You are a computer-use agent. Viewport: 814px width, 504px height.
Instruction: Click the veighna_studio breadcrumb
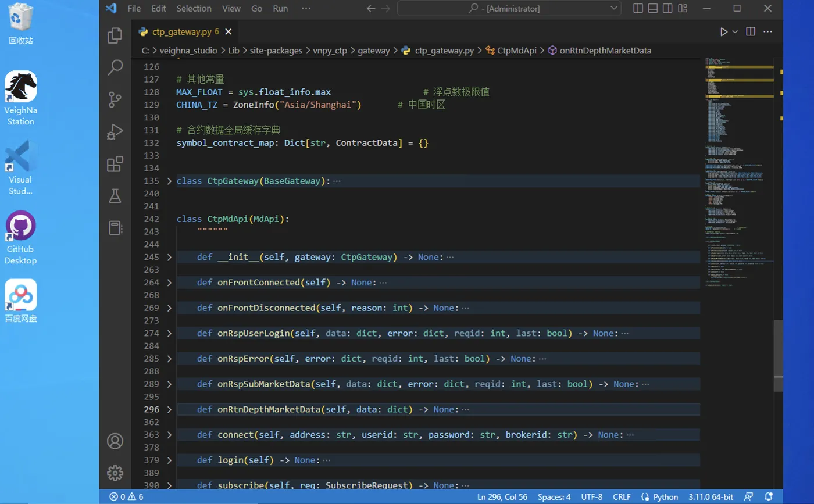pyautogui.click(x=187, y=51)
